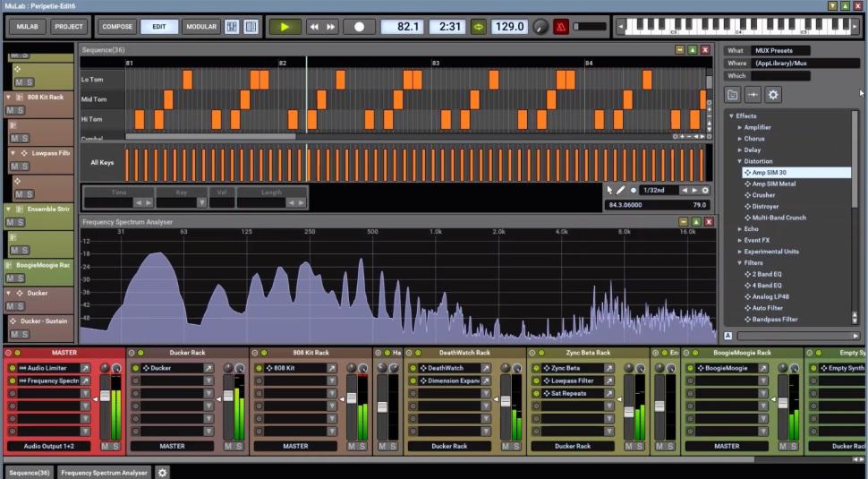Click the browser folder icon

pyautogui.click(x=733, y=95)
